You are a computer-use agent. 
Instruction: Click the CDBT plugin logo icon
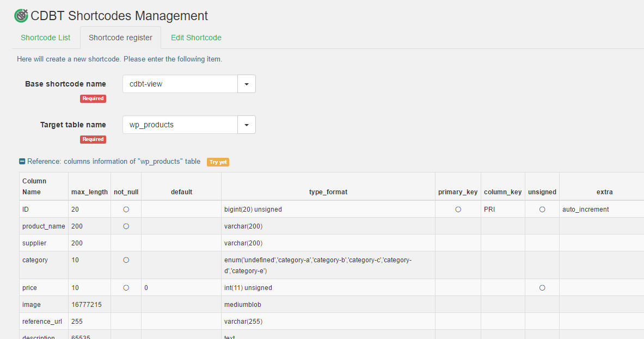[x=21, y=16]
